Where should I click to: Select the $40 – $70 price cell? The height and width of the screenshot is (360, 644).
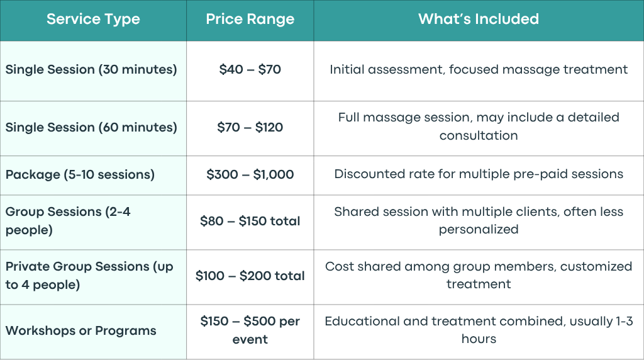coord(250,70)
